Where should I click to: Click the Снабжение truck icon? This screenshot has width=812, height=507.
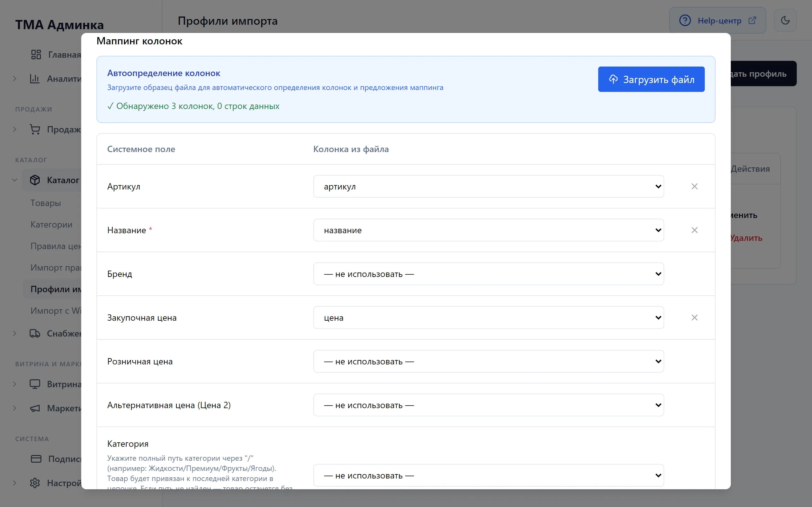tap(35, 333)
